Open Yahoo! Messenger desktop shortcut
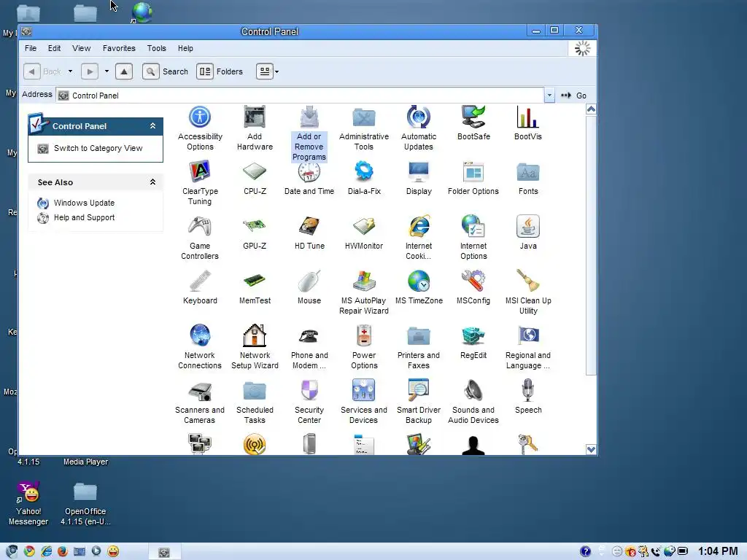Viewport: 747px width, 560px height. (x=28, y=503)
